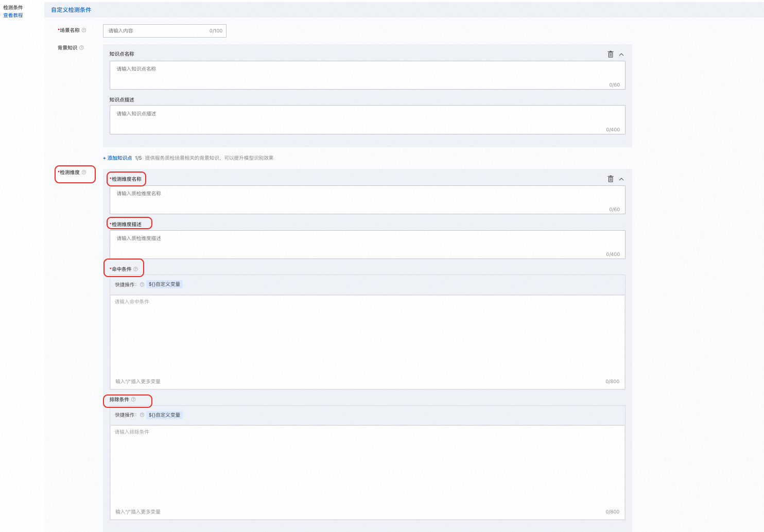Focus the 请输入知识点名称 text area
The width and height of the screenshot is (764, 532).
(x=368, y=75)
